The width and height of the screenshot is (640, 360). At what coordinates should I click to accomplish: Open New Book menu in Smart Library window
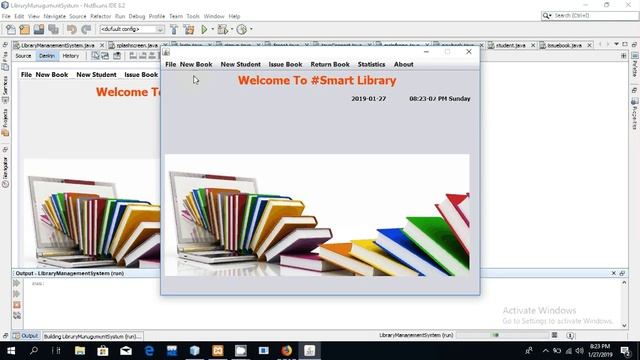pyautogui.click(x=196, y=64)
